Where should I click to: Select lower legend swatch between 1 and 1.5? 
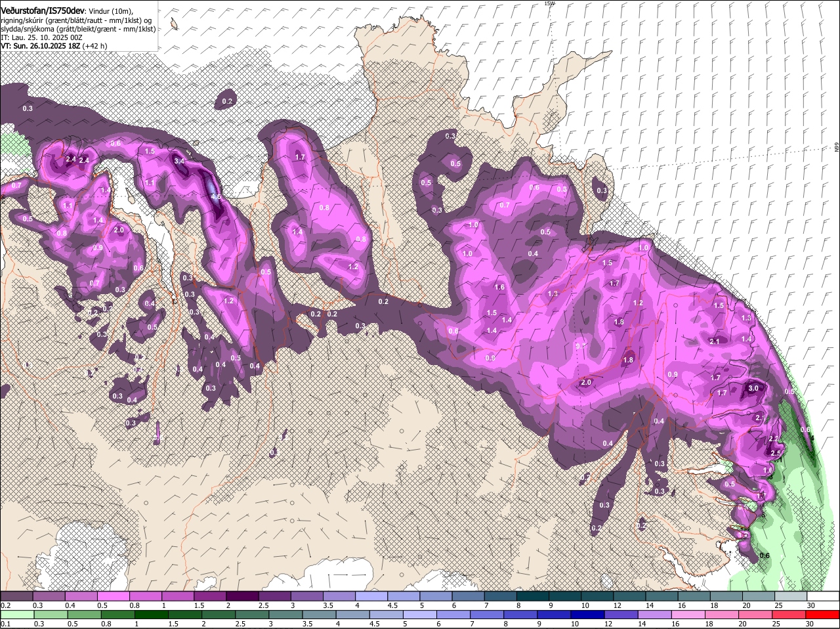click(152, 615)
